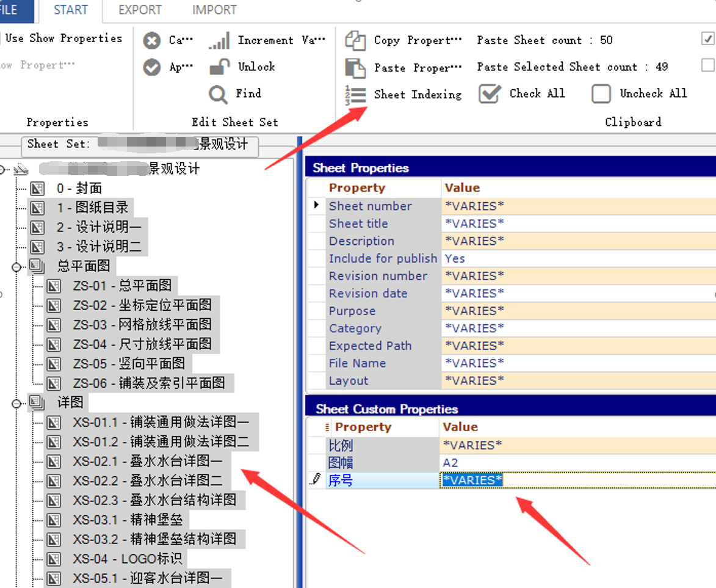Image resolution: width=716 pixels, height=588 pixels.
Task: Click the Paste Properties clipboard icon
Action: [x=355, y=67]
